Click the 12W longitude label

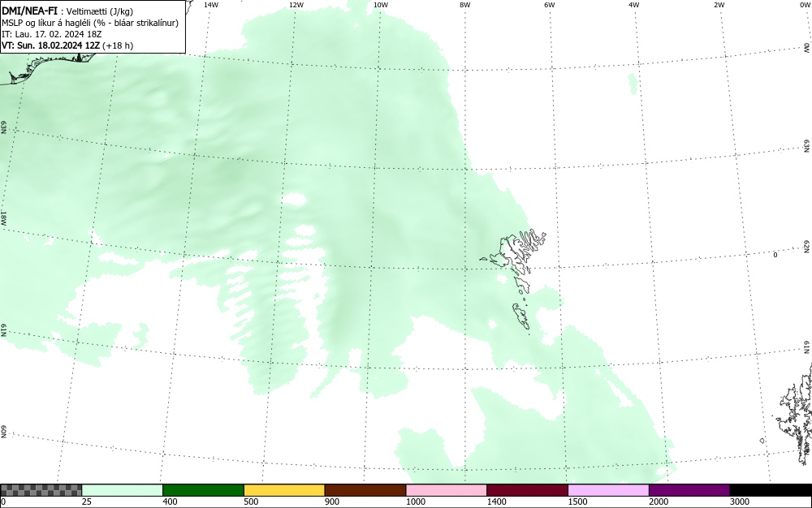click(296, 5)
